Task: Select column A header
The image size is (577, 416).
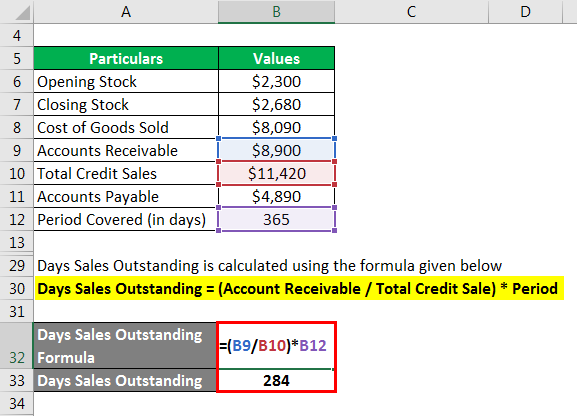Action: (126, 12)
